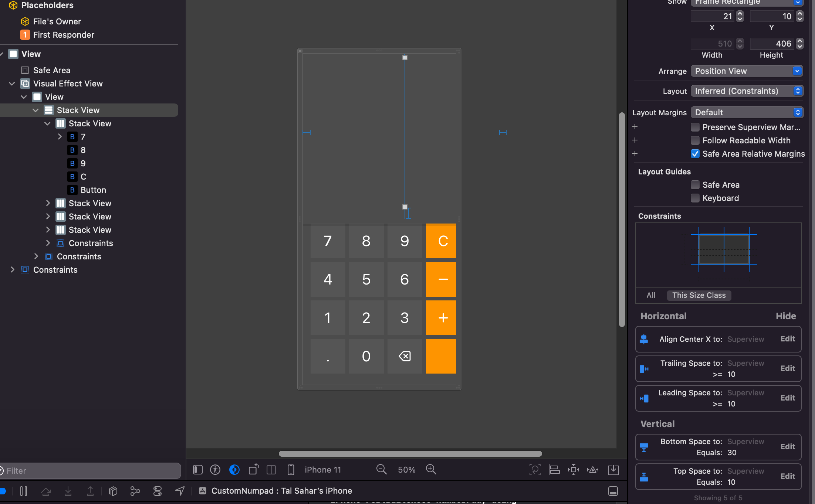Viewport: 815px width, 504px height.
Task: Zoom out the canvas with the minus magnifier
Action: pyautogui.click(x=381, y=470)
